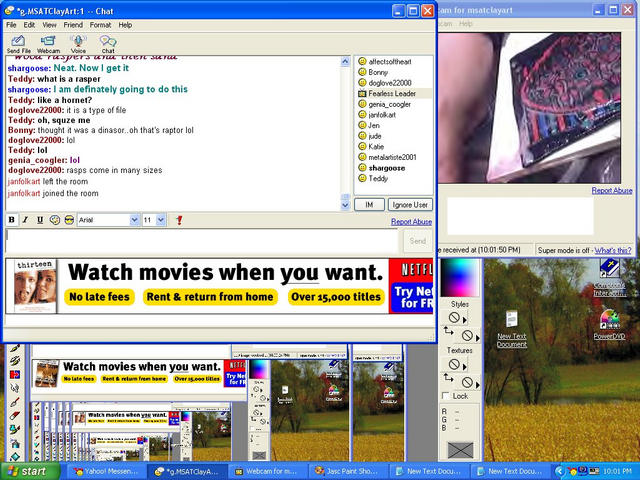Switch to Jasc Paint Shop taskbar button
The height and width of the screenshot is (480, 640).
pyautogui.click(x=347, y=471)
